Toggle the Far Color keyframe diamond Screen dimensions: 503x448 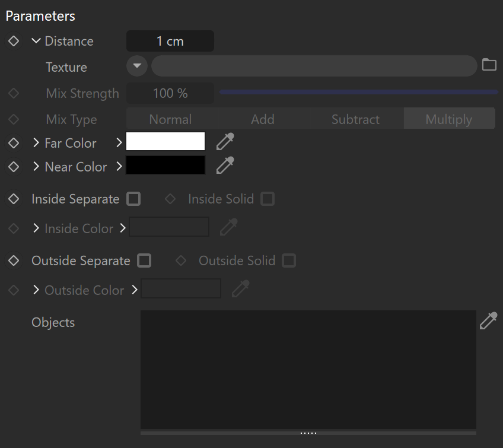[14, 143]
